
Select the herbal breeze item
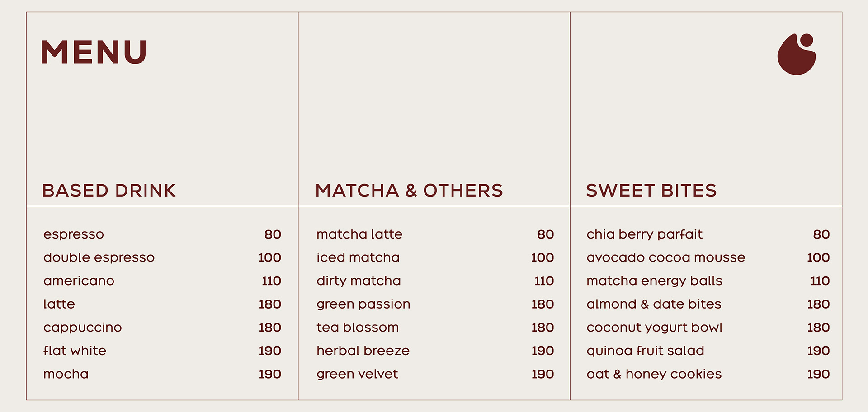363,351
